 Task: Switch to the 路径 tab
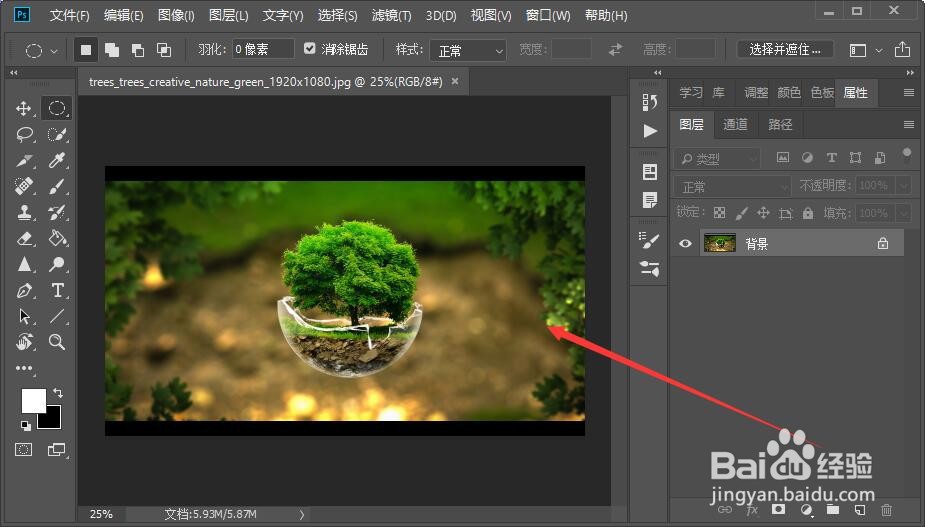click(x=780, y=125)
